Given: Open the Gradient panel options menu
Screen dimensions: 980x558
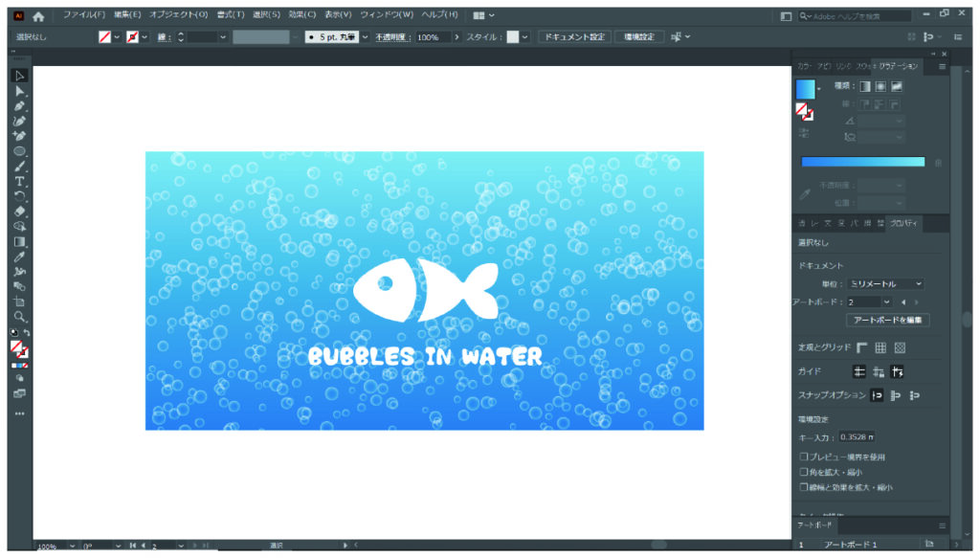Looking at the screenshot, I should click(x=942, y=67).
